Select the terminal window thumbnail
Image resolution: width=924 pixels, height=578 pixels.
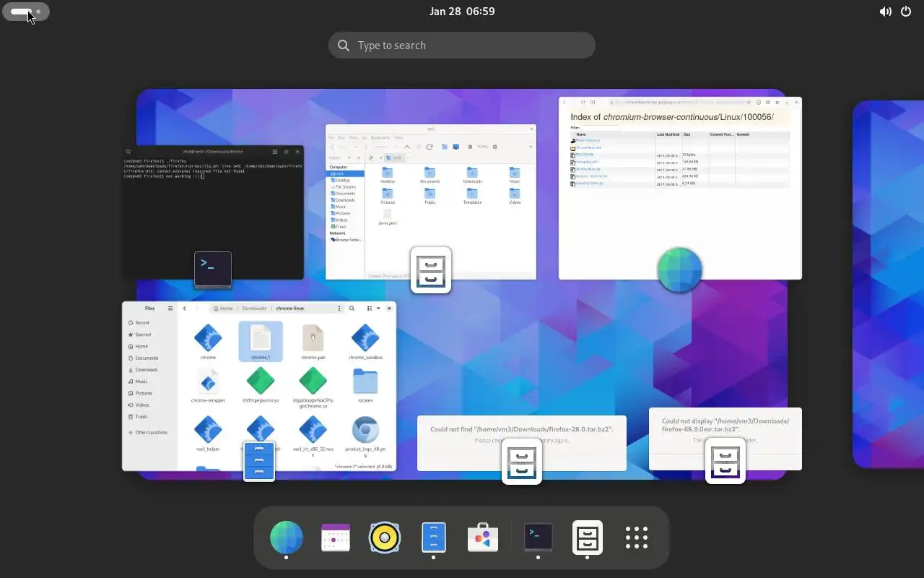pyautogui.click(x=213, y=212)
